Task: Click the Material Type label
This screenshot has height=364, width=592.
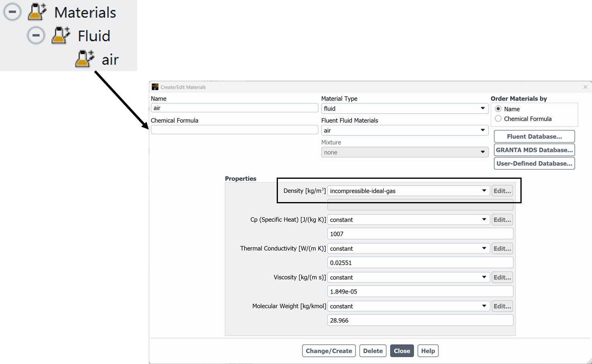Action: 339,98
